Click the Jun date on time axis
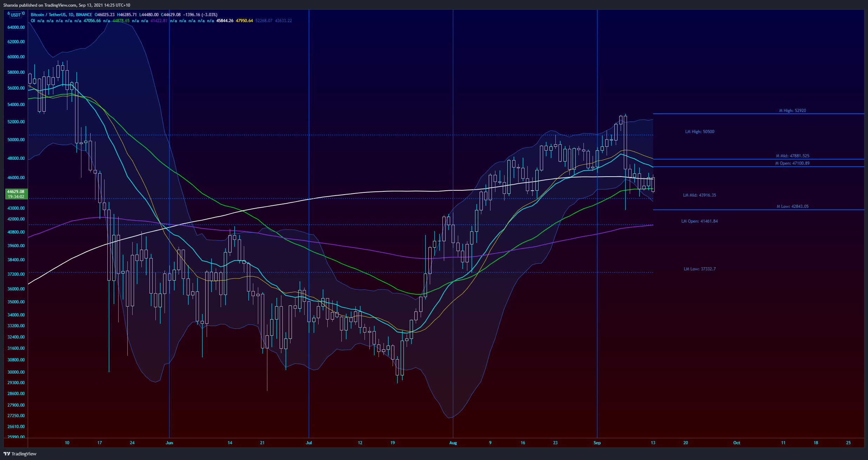868x460 pixels. tap(169, 443)
